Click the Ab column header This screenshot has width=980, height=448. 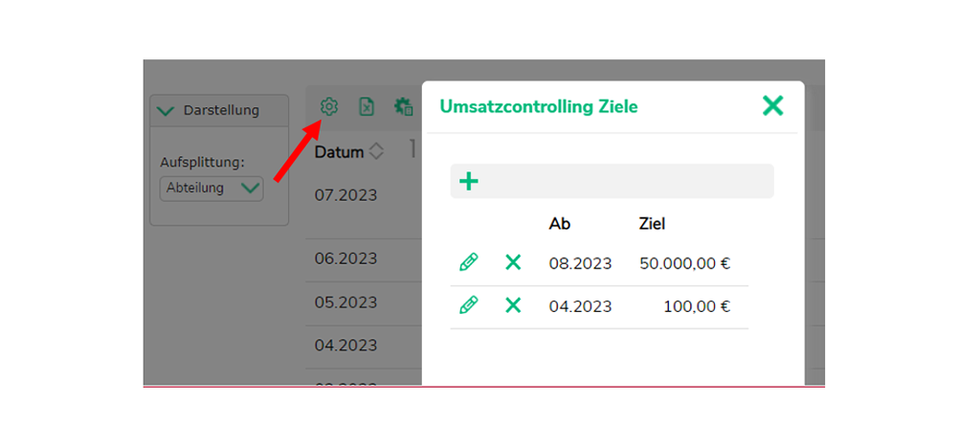coord(559,224)
